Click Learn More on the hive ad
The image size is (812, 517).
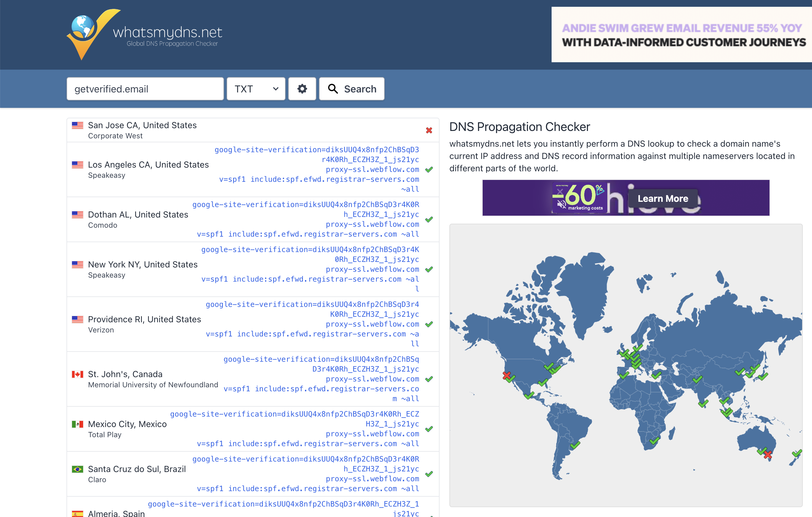(x=663, y=198)
